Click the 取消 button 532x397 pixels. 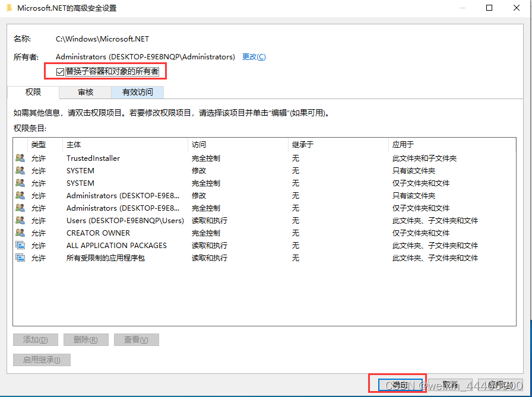[450, 385]
